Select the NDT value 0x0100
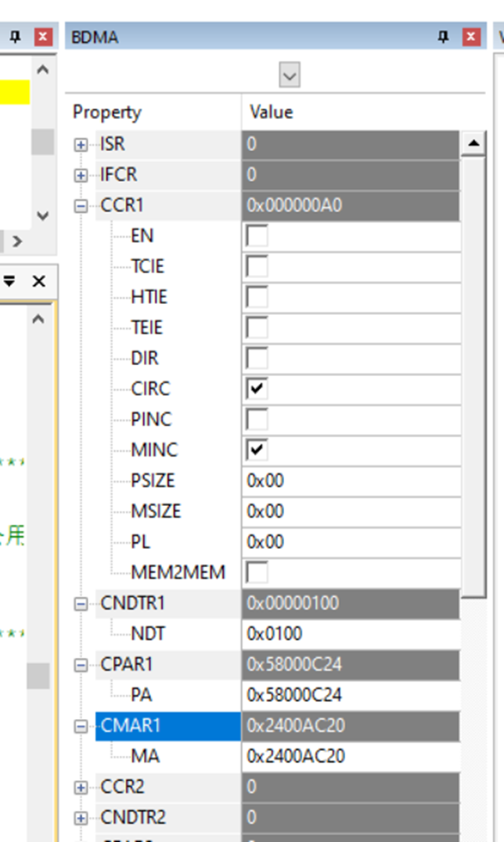504x842 pixels. click(x=351, y=634)
